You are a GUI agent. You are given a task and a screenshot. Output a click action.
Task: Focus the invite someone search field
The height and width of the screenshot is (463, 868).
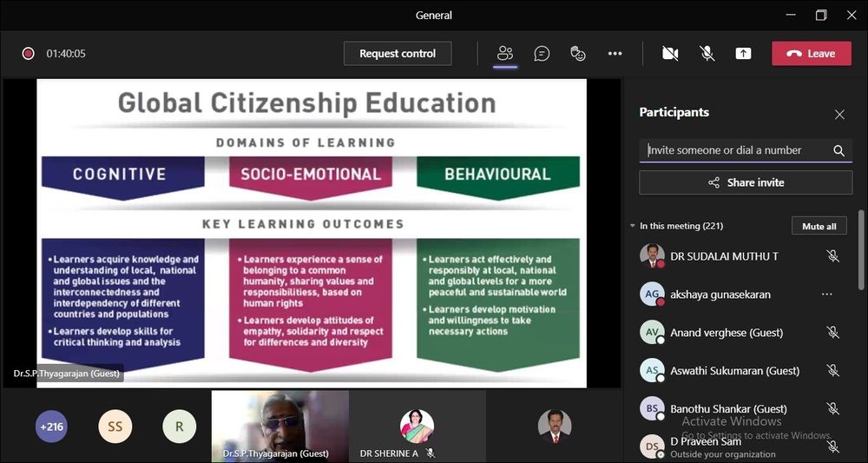tap(746, 150)
